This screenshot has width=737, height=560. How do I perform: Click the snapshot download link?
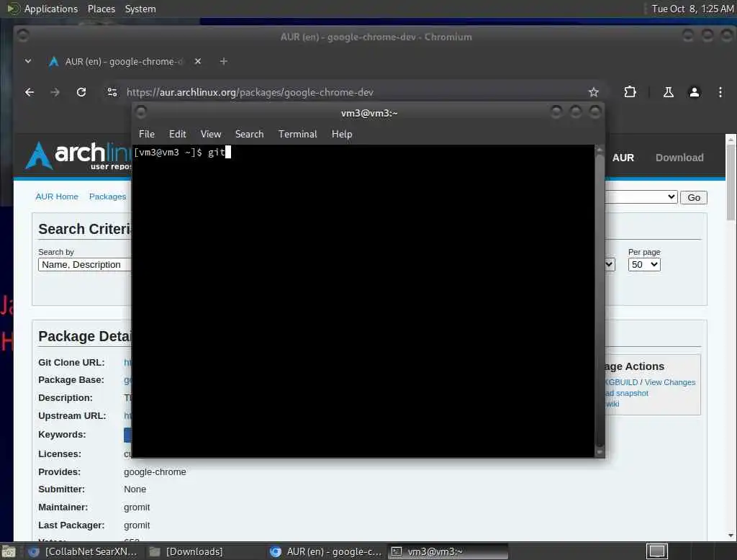[x=628, y=393]
